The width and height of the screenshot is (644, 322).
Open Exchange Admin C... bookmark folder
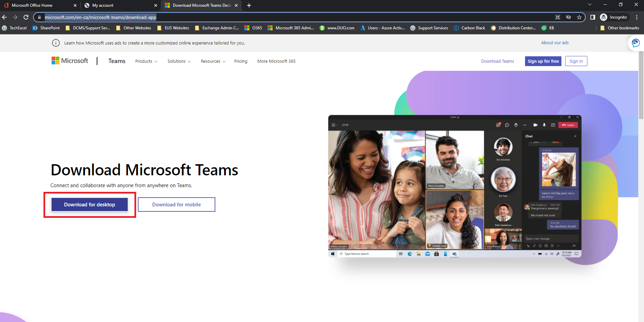click(x=217, y=28)
